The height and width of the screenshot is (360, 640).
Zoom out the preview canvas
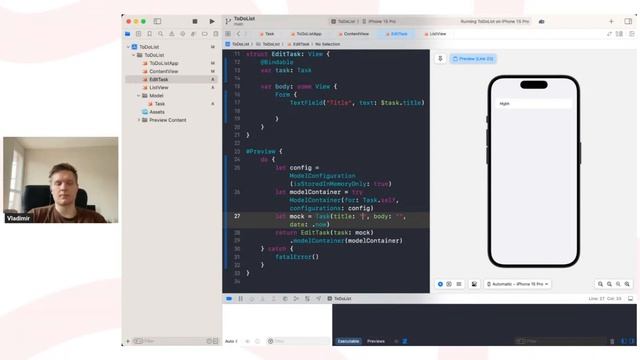click(600, 284)
